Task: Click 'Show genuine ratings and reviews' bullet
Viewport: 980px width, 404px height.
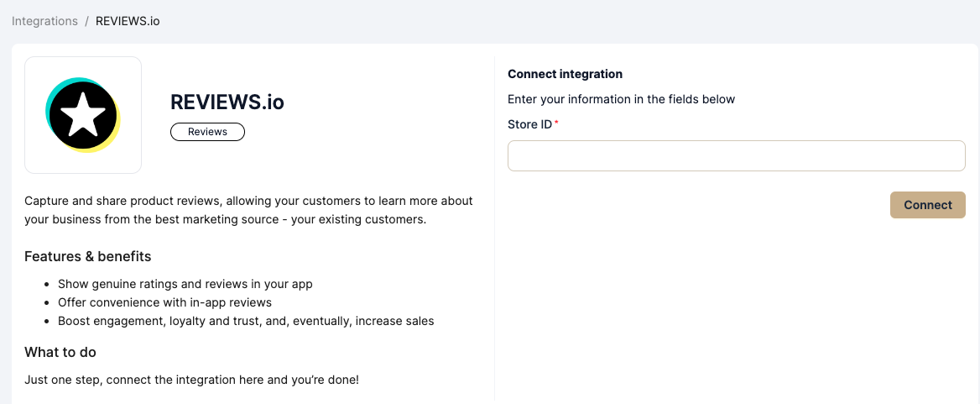Action: pyautogui.click(x=185, y=284)
